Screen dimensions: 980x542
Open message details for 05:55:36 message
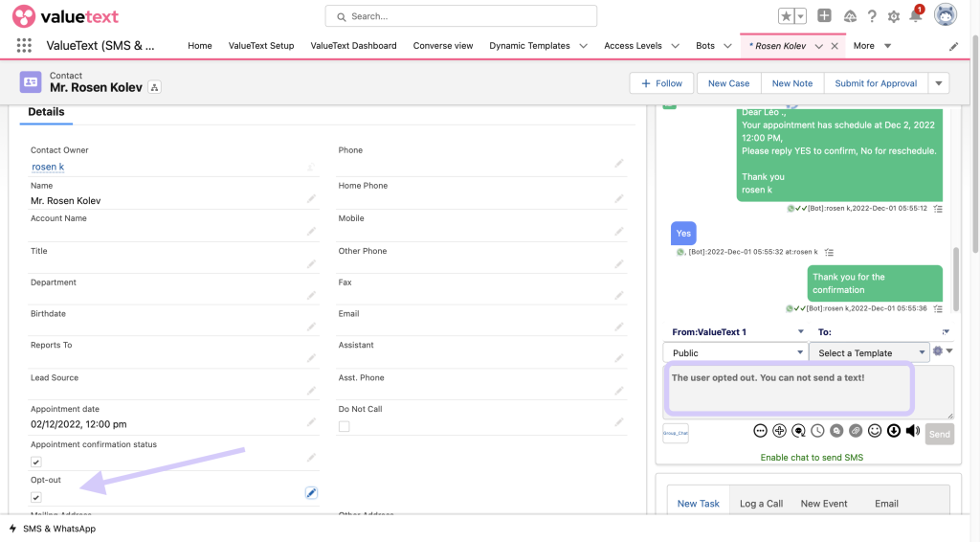click(x=938, y=308)
